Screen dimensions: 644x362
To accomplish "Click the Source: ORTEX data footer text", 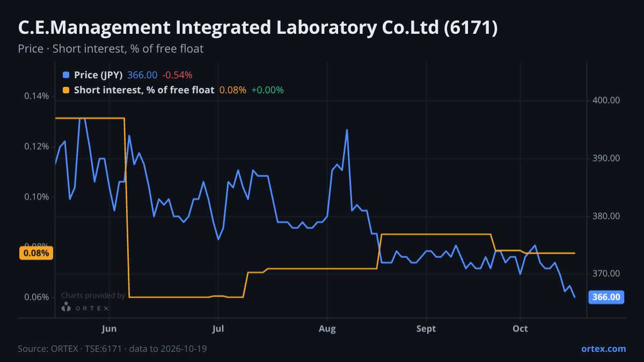I will tap(112, 349).
